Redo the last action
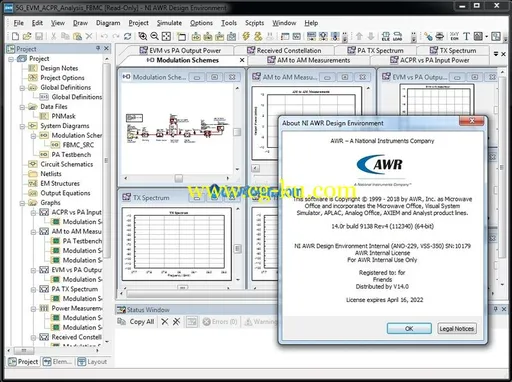 (x=116, y=36)
